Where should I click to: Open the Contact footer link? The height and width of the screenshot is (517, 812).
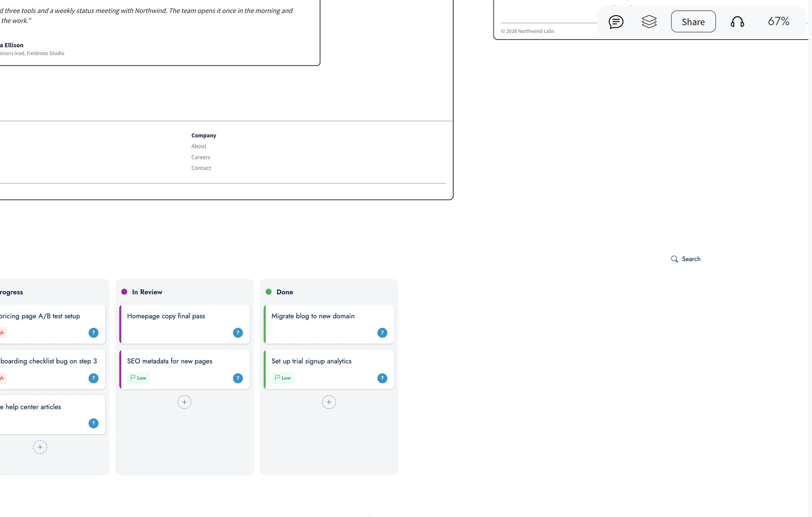tap(201, 168)
